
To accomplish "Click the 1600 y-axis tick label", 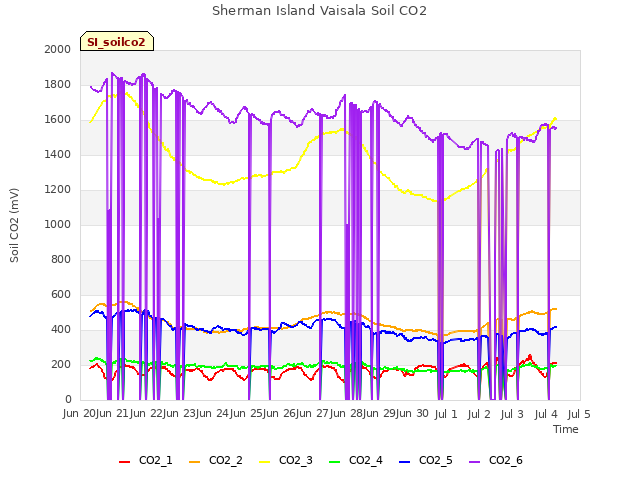I will [x=58, y=120].
